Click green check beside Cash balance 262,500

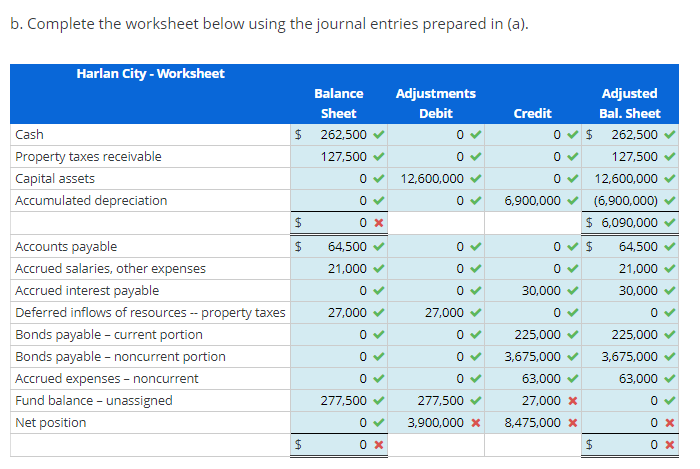379,134
